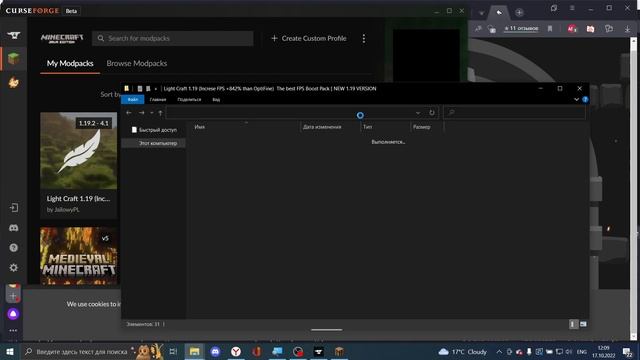This screenshot has height=360, width=640.
Task: Expand the browser tab list chevron
Action: (x=482, y=13)
